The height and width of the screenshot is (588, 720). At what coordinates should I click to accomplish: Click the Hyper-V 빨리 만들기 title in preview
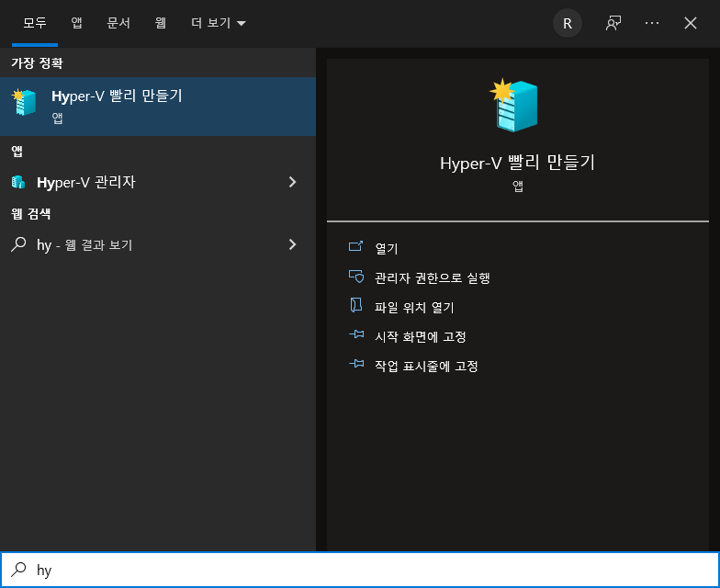(518, 163)
